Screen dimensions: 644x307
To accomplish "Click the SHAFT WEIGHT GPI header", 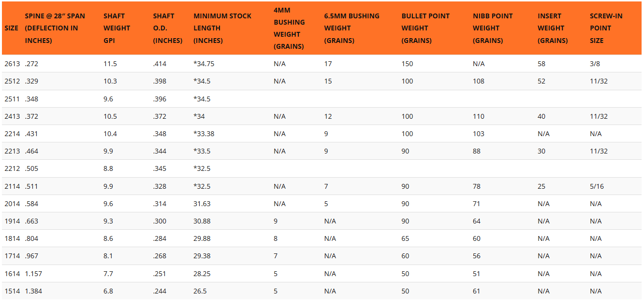I will [117, 28].
